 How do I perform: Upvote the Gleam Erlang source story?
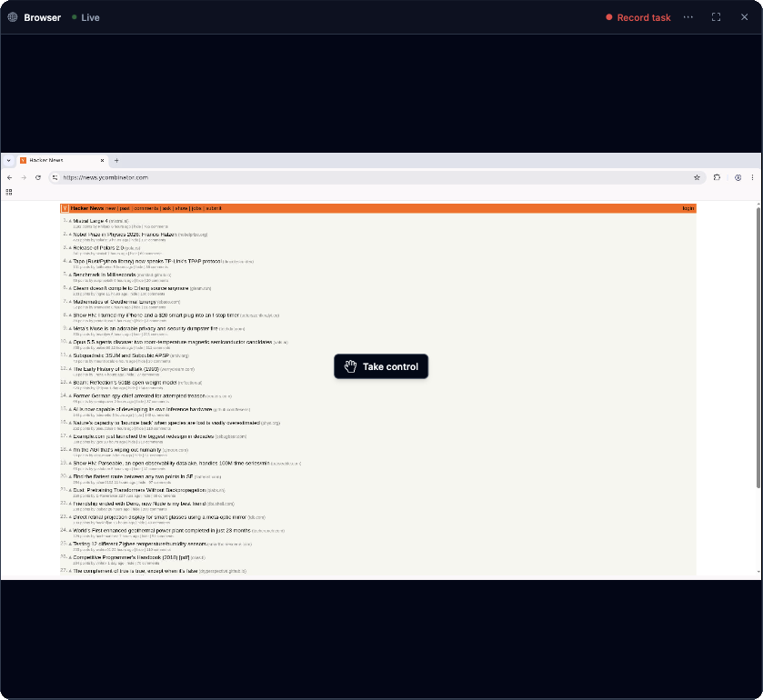(70, 288)
